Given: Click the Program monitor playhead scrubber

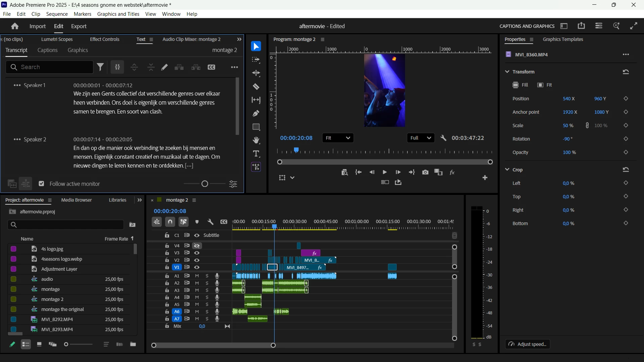Looking at the screenshot, I should [x=296, y=151].
